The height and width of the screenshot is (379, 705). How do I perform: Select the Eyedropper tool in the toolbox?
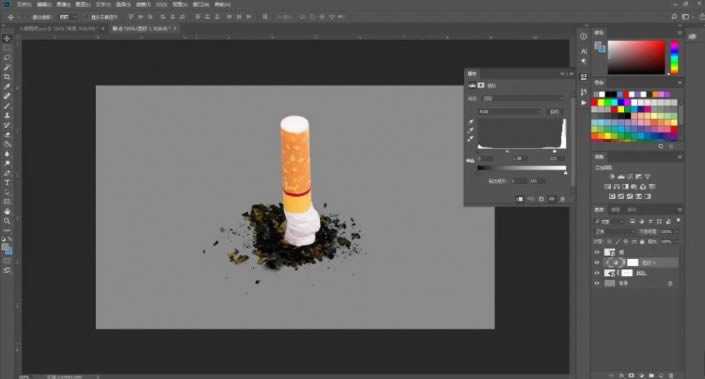[x=7, y=86]
